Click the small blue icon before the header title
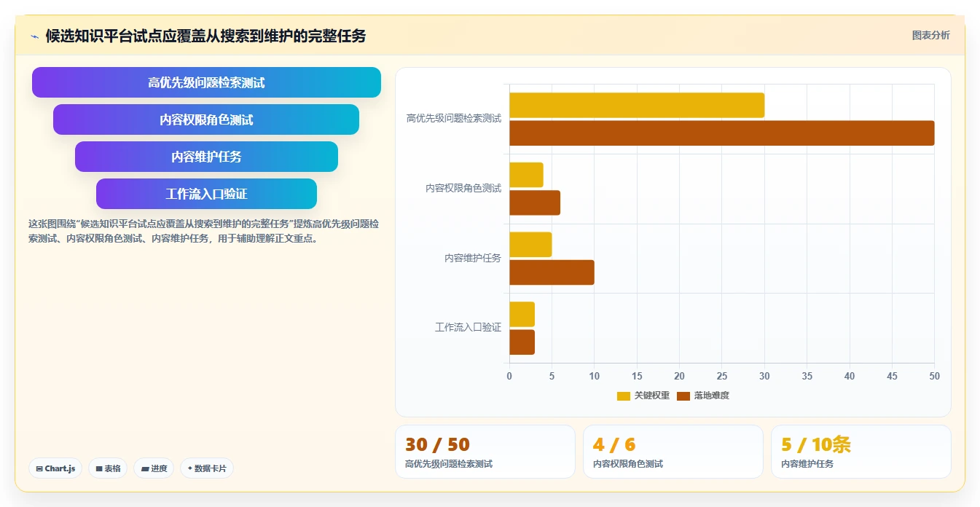980x507 pixels. pyautogui.click(x=34, y=36)
